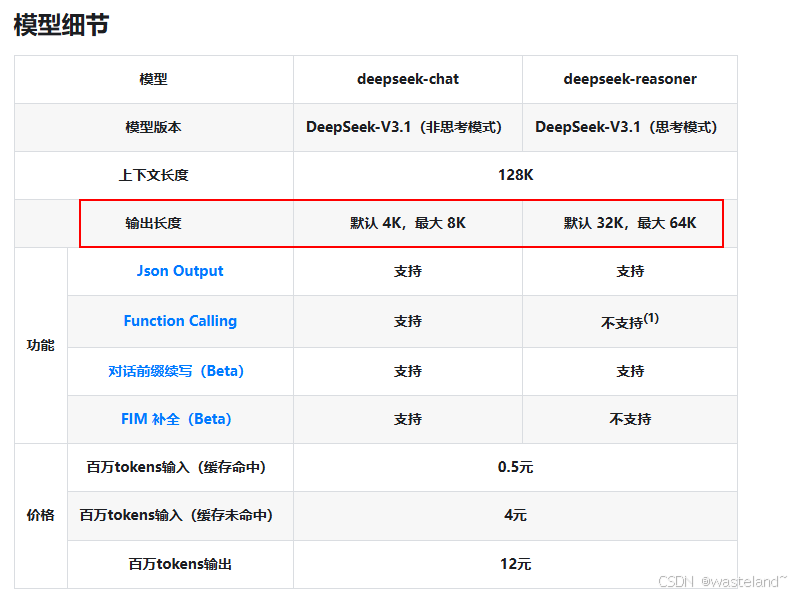Click 不支持(1) in the Function Calling row
The height and width of the screenshot is (597, 805).
[630, 321]
